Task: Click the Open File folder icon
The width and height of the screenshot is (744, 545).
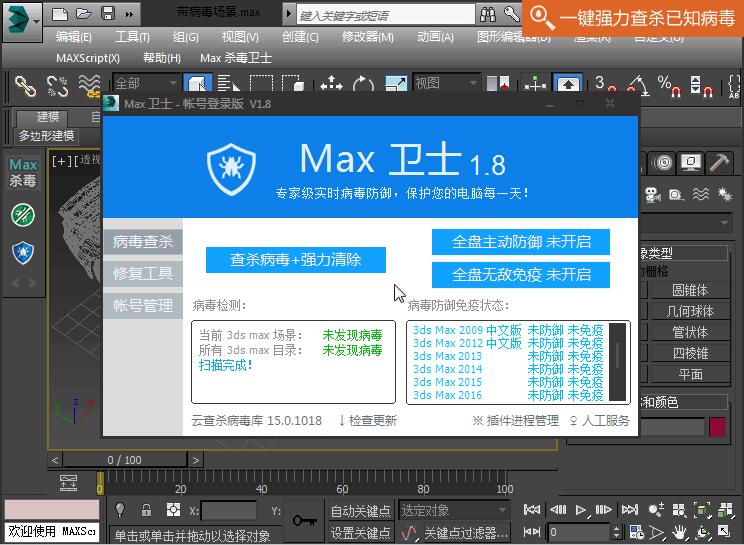Action: tap(84, 14)
